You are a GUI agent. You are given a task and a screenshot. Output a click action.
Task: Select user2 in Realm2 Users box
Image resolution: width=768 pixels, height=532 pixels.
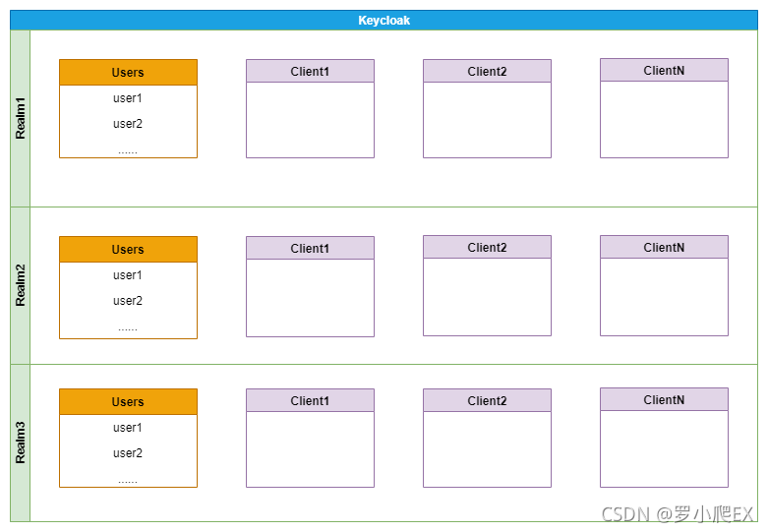point(128,301)
